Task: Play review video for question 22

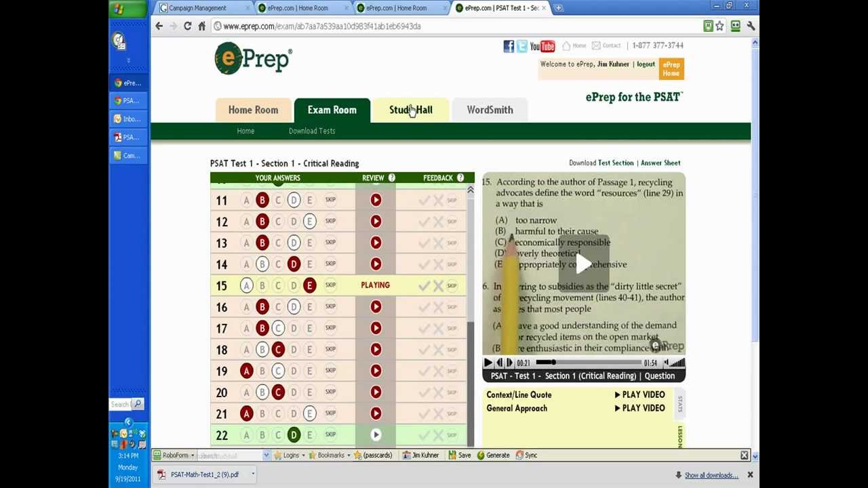Action: pyautogui.click(x=376, y=434)
